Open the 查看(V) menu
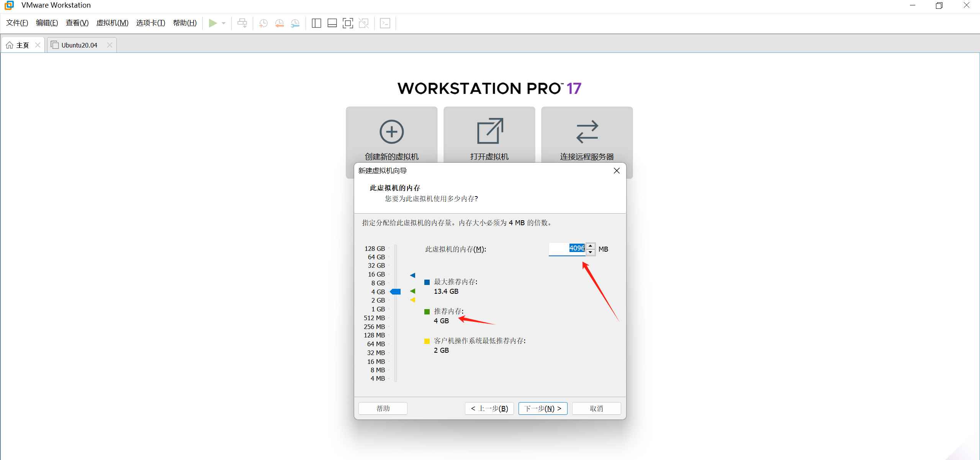Screen dimensions: 980x460 coord(77,23)
